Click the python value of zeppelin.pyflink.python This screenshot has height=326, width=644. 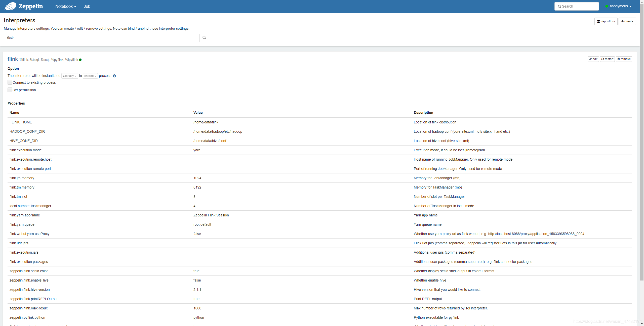click(199, 317)
